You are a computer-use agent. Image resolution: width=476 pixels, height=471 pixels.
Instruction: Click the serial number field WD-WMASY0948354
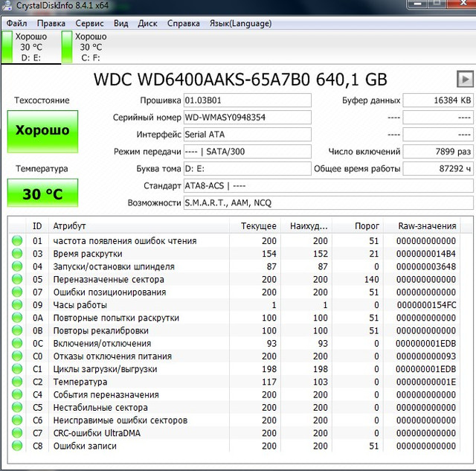tap(248, 118)
